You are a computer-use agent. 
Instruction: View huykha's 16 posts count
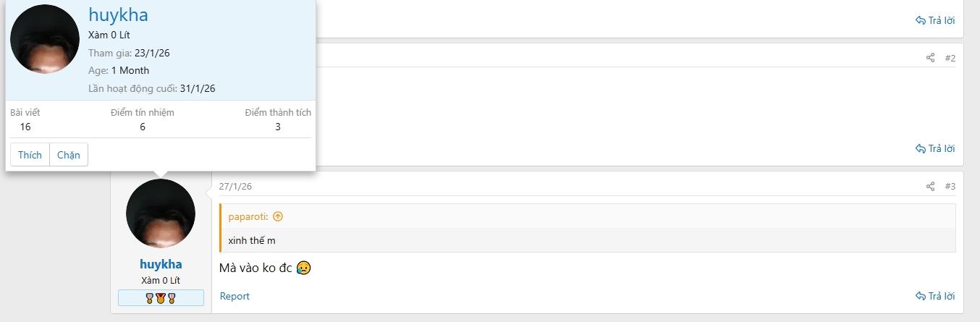[25, 127]
